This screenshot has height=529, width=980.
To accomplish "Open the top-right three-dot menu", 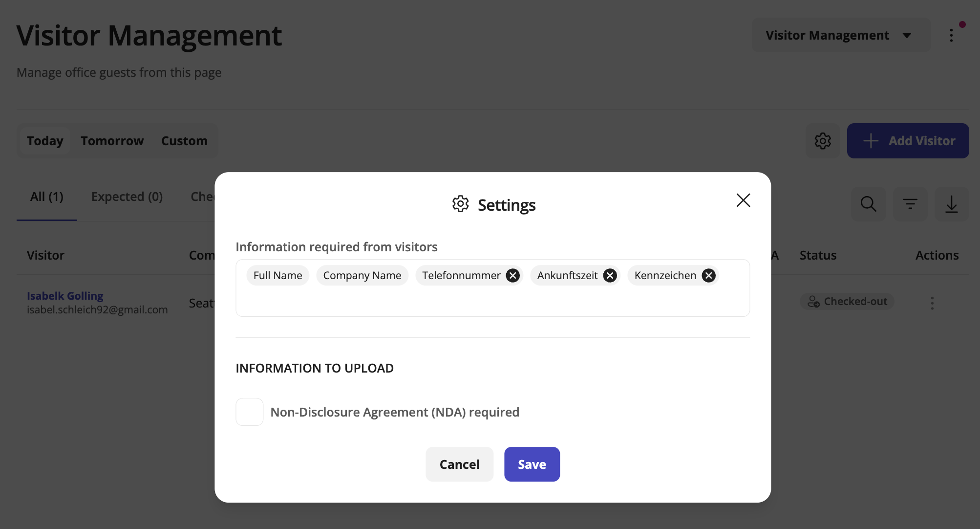I will tap(951, 35).
